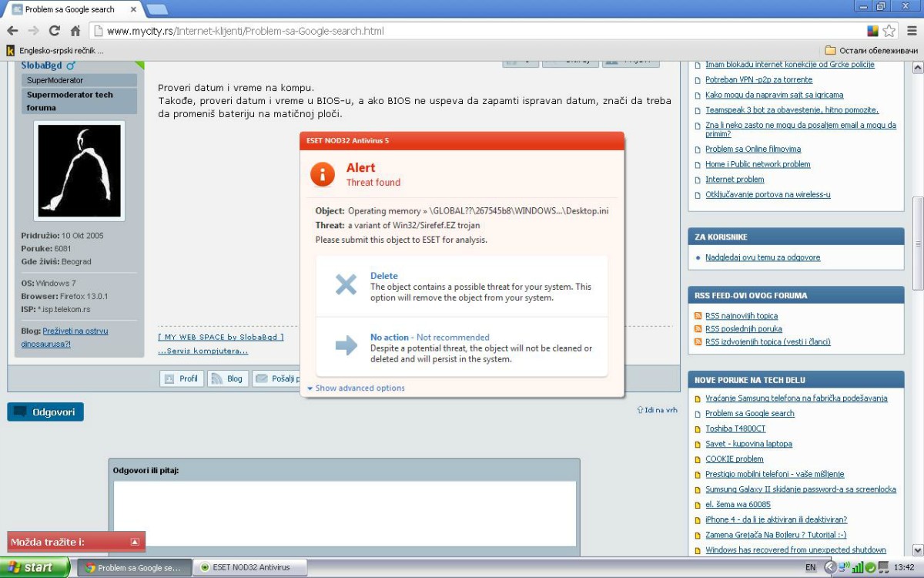Screen dimensions: 924x578
Task: Click the Odgovori reply button
Action: (45, 412)
